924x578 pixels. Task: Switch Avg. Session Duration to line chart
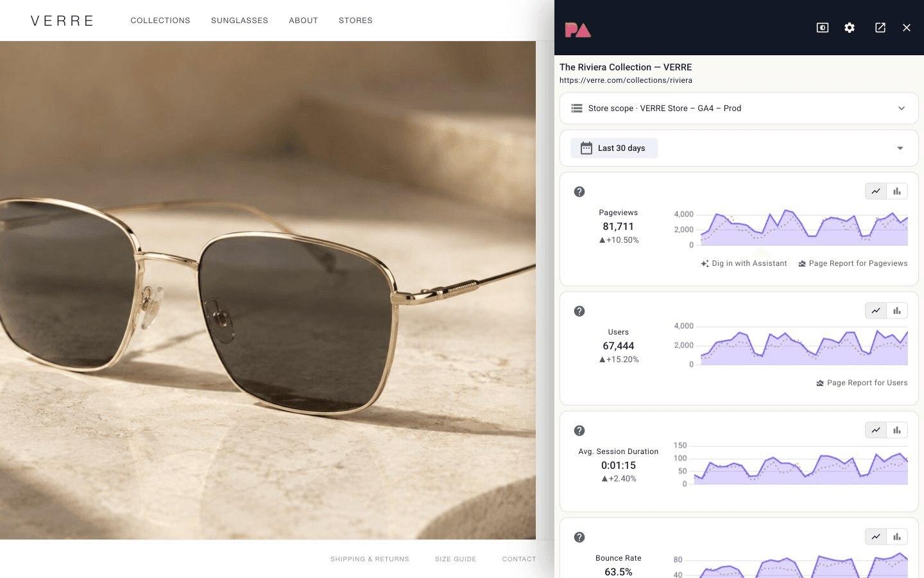click(x=876, y=430)
